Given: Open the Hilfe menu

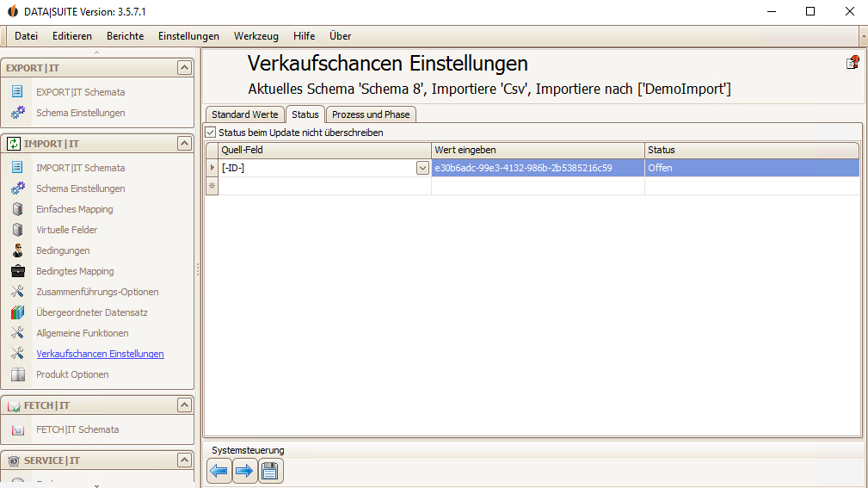Looking at the screenshot, I should point(304,36).
